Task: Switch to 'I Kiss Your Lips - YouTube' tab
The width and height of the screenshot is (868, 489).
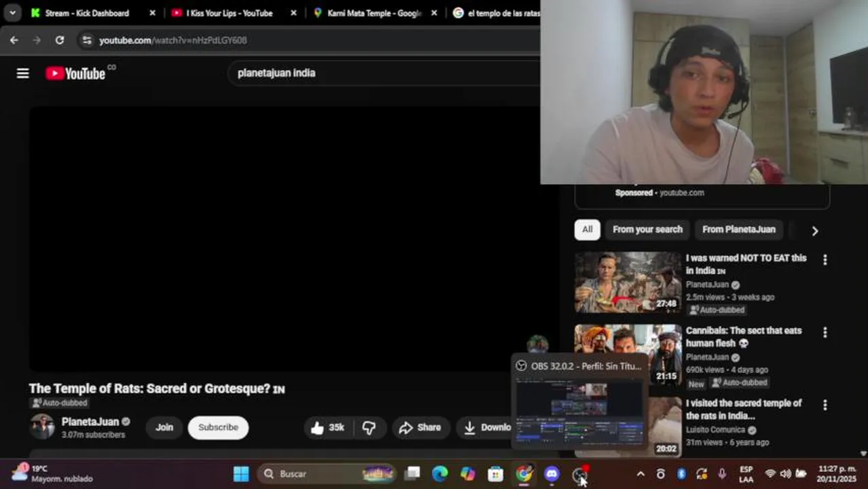Action: [229, 13]
